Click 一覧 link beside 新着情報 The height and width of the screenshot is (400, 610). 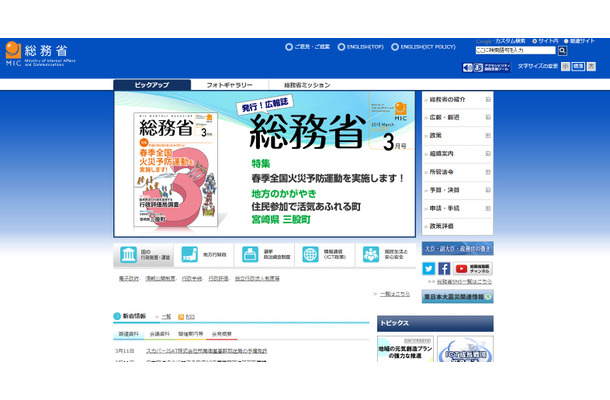(x=166, y=317)
